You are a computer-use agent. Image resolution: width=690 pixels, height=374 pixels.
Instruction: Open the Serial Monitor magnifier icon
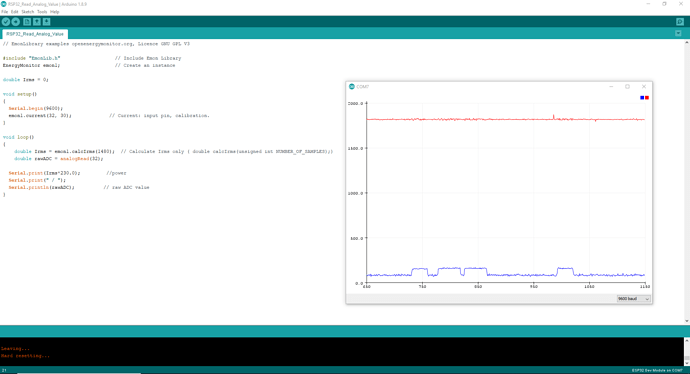point(680,22)
